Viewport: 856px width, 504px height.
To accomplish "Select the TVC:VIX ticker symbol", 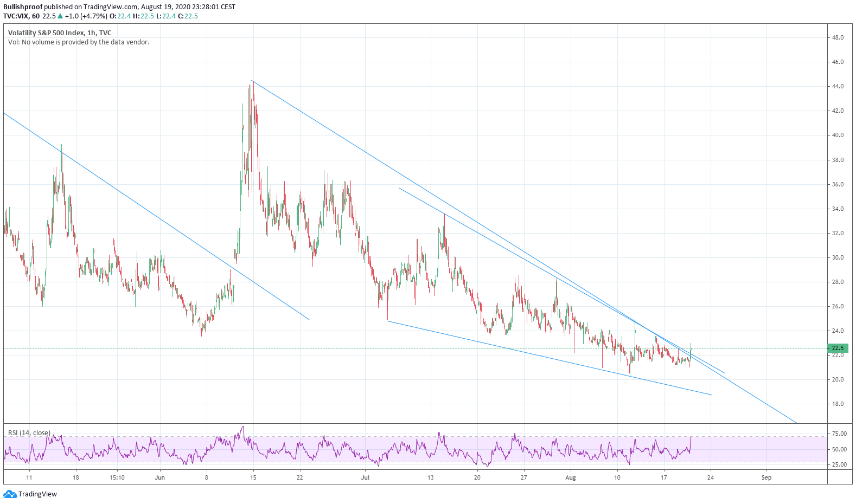I will (x=16, y=16).
